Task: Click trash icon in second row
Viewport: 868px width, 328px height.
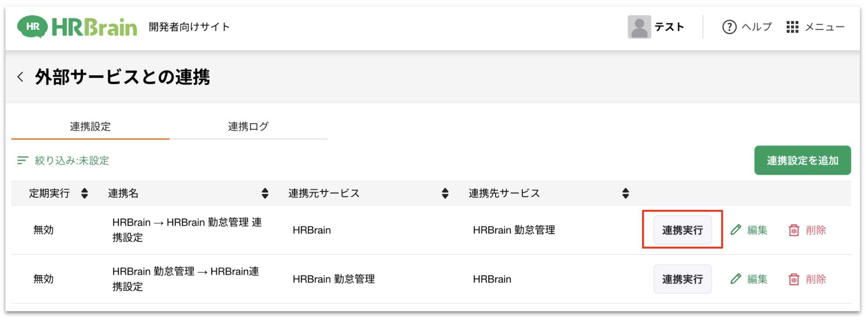Action: (x=794, y=279)
